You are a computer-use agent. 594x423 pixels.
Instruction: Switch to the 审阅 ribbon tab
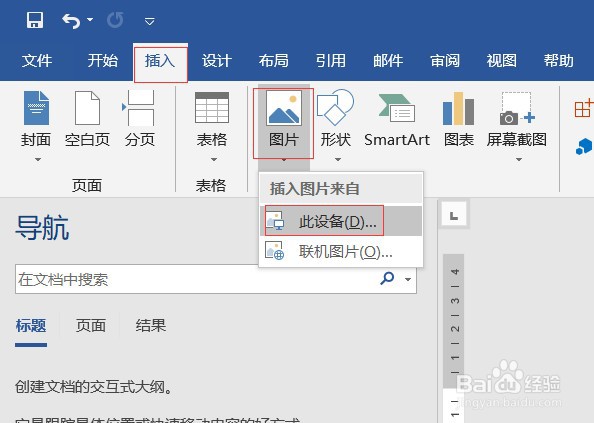pos(445,61)
